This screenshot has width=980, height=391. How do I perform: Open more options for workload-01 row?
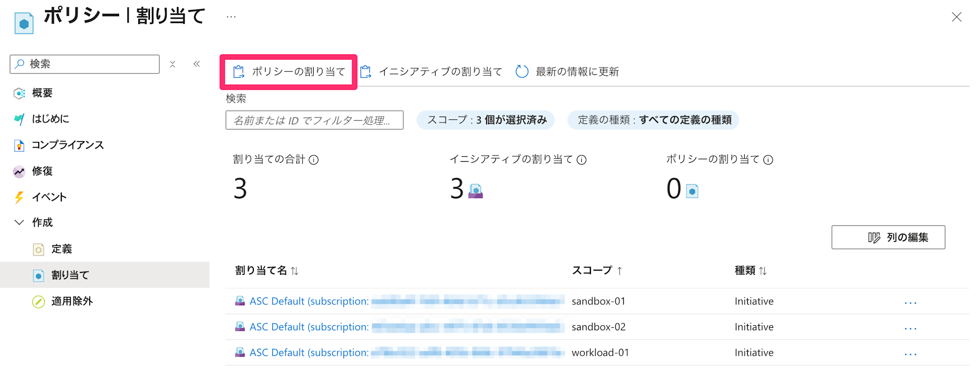(910, 354)
